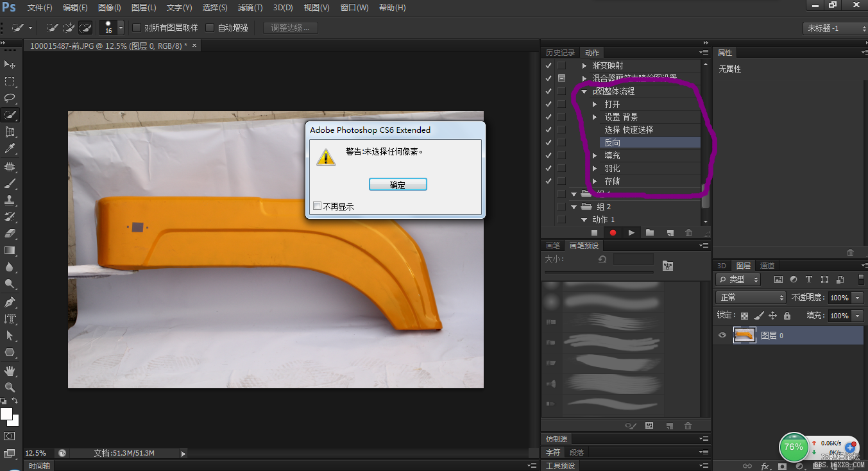Create new action set folder
Screen dimensions: 868x471
(650, 233)
